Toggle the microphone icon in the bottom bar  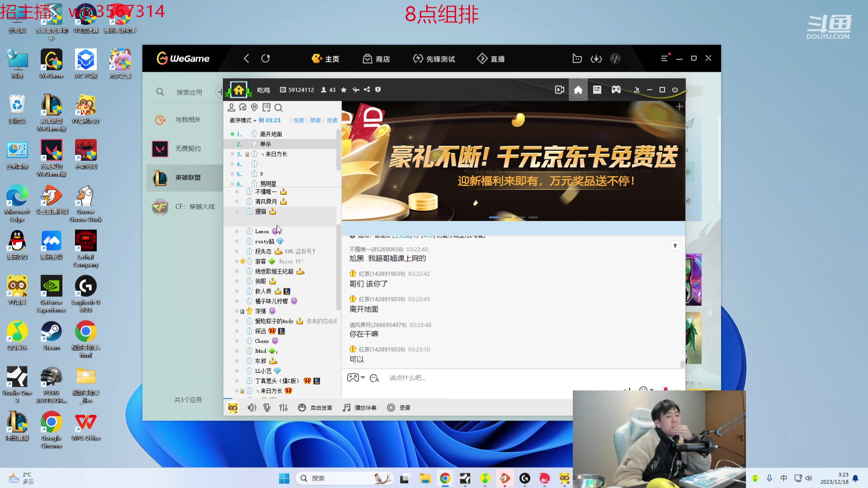(267, 408)
